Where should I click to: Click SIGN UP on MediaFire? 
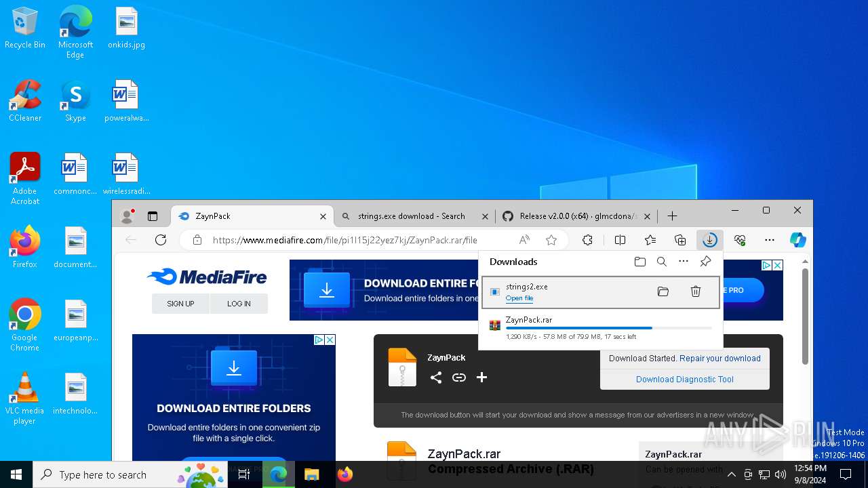click(180, 304)
